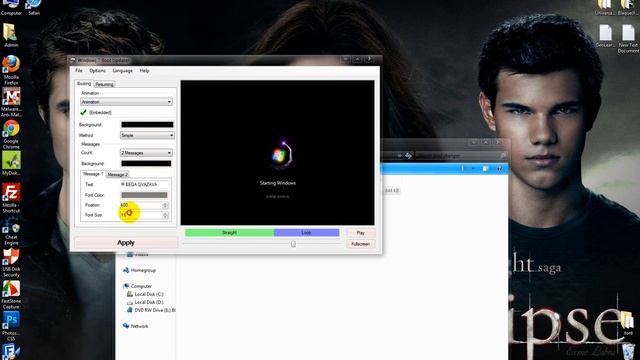Screen dimensions: 640x360
Task: Click the Explorer help icon
Action: pyautogui.click(x=500, y=169)
